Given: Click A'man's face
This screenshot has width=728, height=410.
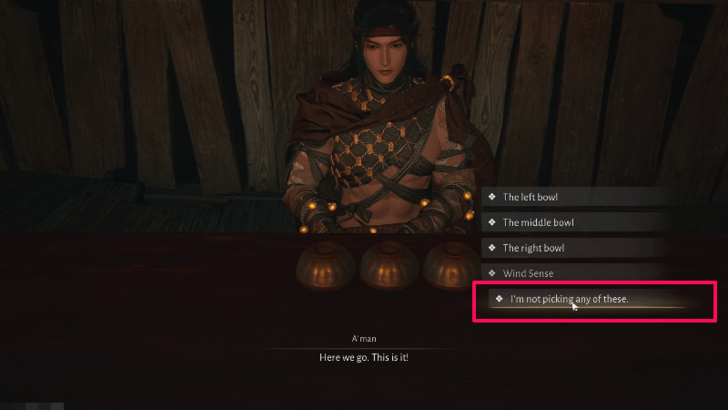Looking at the screenshot, I should click(x=384, y=56).
